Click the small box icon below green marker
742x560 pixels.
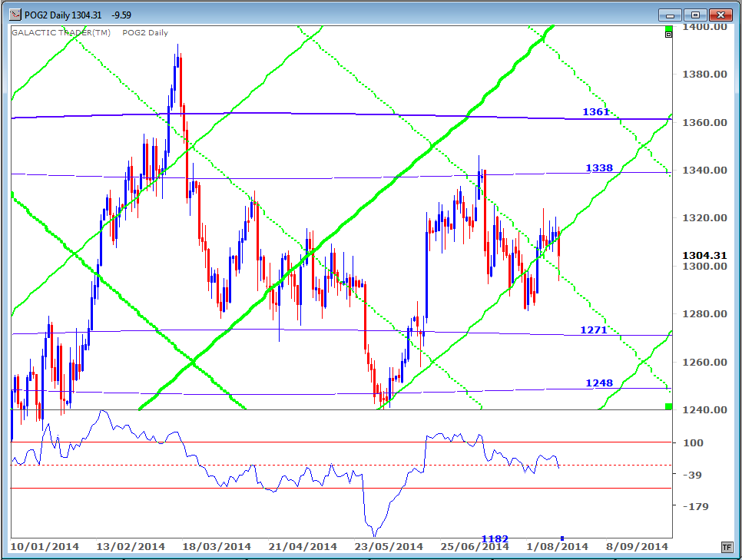tap(669, 35)
